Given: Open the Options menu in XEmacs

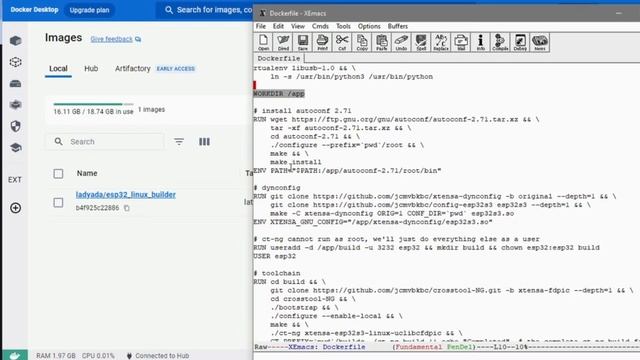Looking at the screenshot, I should pos(369,26).
